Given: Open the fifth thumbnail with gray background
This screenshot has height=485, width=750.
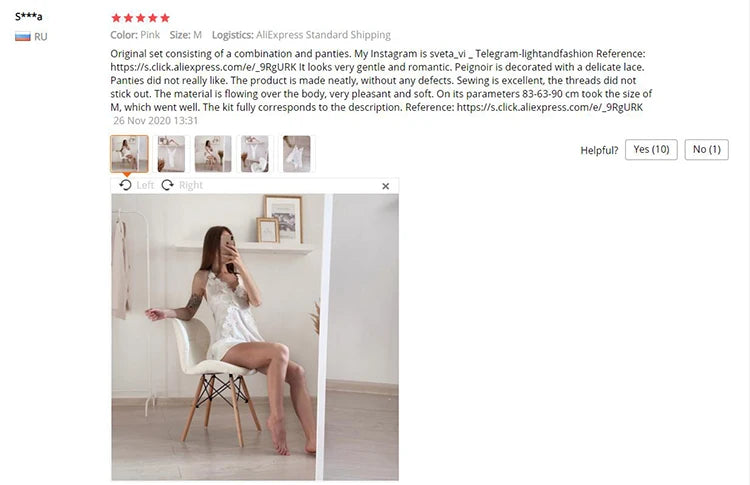Looking at the screenshot, I should (297, 154).
